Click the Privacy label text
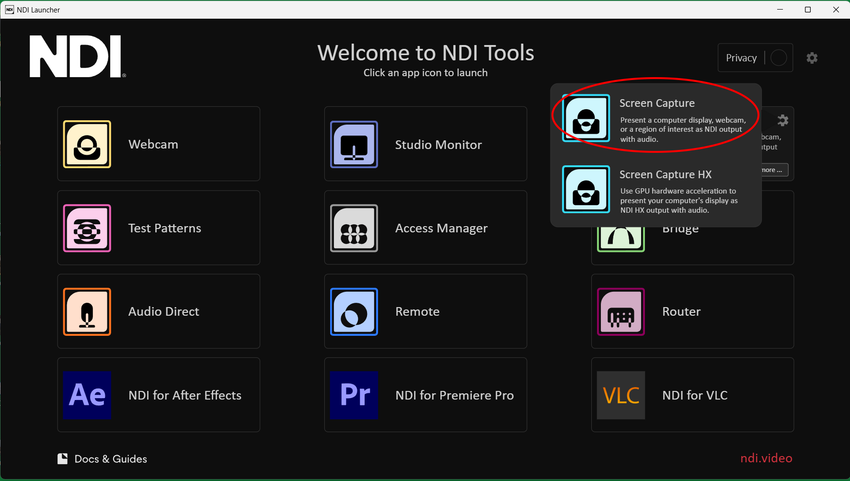Screen dimensions: 850x481 click(x=741, y=58)
